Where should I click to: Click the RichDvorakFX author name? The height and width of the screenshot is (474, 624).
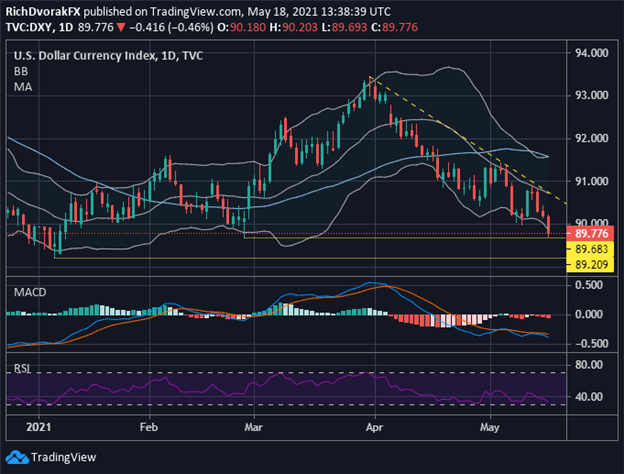tap(43, 12)
